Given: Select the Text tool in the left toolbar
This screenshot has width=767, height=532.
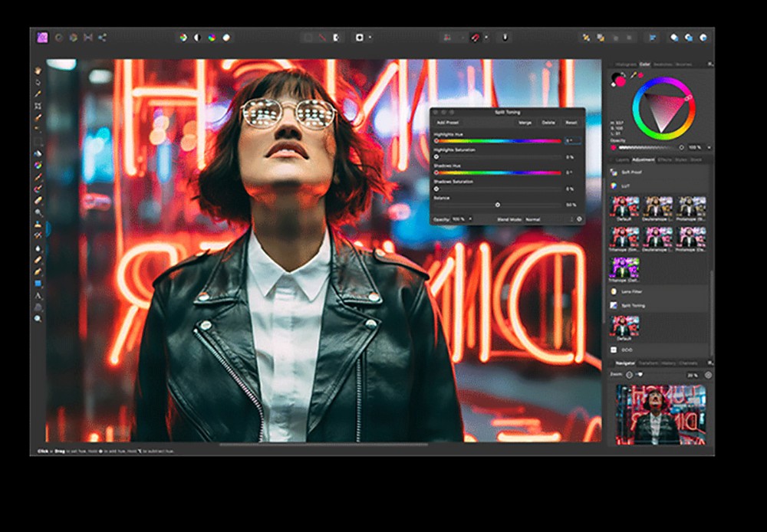Looking at the screenshot, I should (38, 295).
